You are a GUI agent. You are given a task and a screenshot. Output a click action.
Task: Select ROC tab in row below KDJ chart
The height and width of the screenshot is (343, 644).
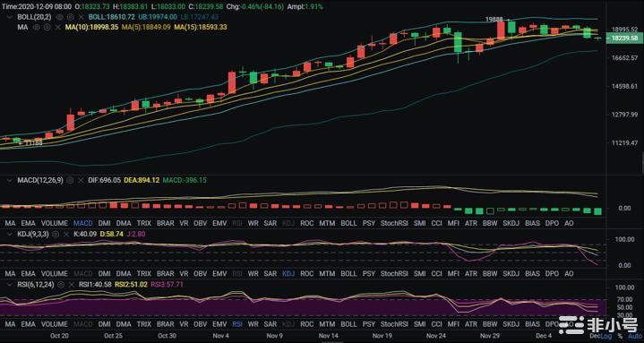point(307,273)
